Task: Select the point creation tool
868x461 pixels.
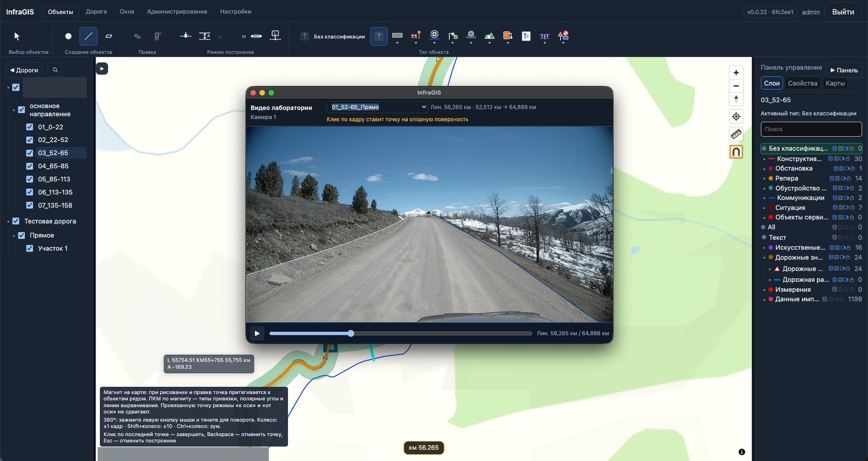Action: [x=68, y=36]
